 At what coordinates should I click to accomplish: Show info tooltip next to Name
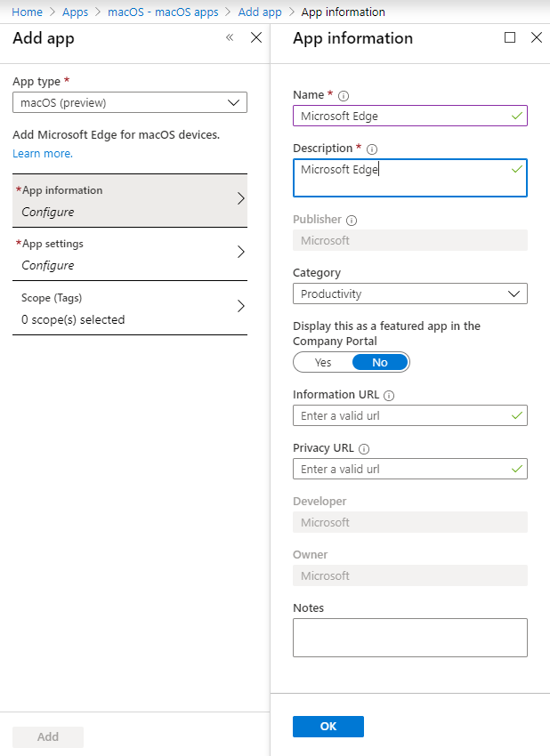click(344, 95)
